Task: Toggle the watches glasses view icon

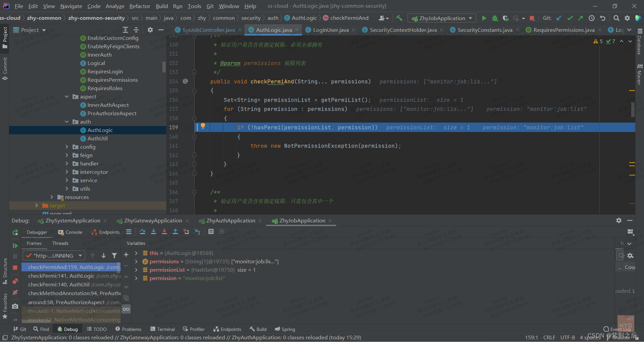Action: coord(126,309)
